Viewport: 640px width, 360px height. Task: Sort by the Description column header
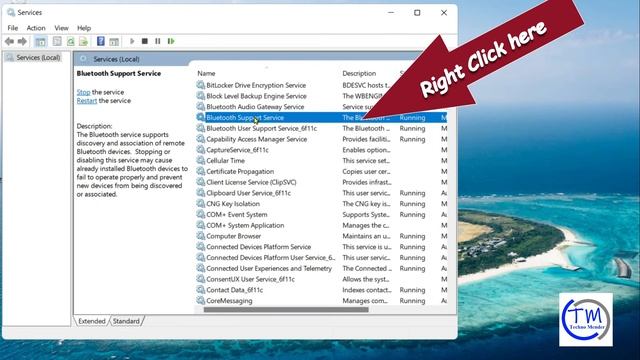359,73
